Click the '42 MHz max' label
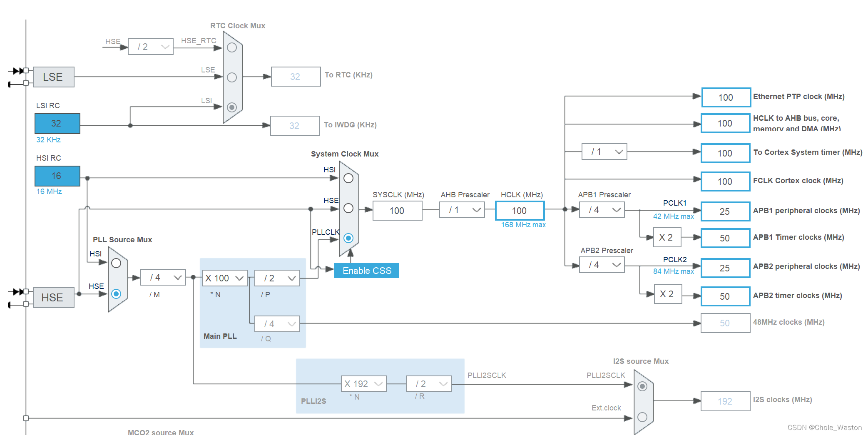 (674, 216)
